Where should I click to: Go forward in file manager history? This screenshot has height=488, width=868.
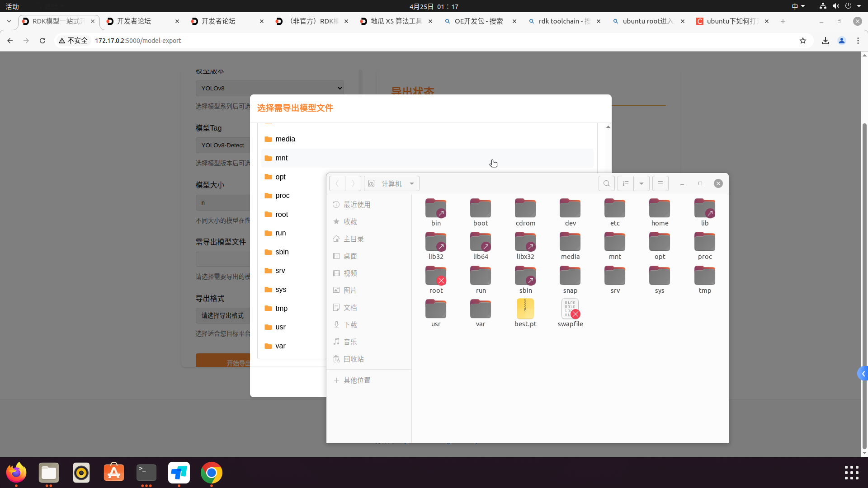(x=353, y=183)
